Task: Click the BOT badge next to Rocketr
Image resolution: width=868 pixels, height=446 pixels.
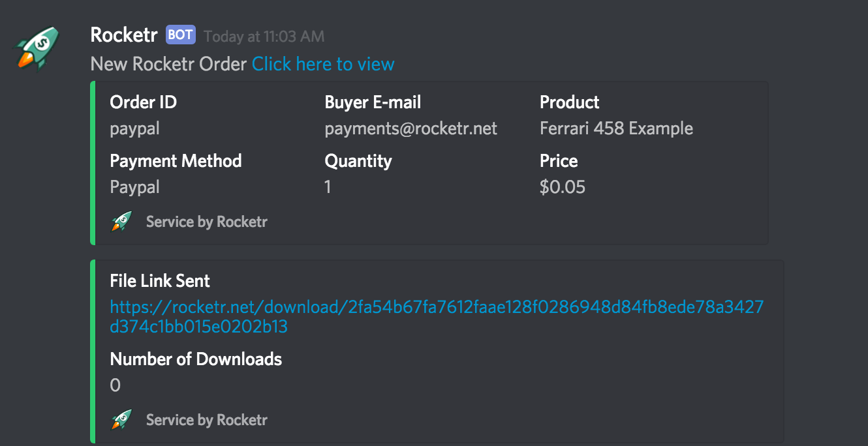Action: (181, 35)
